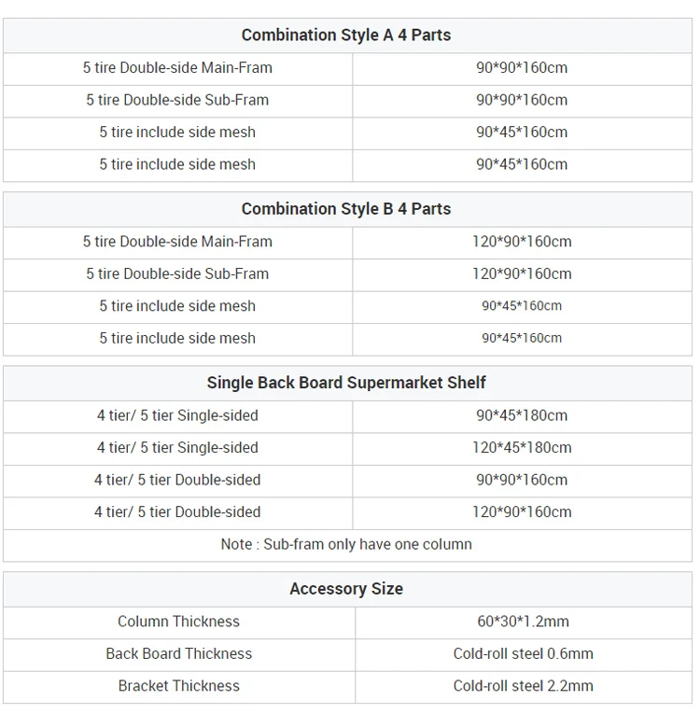Image resolution: width=700 pixels, height=728 pixels.
Task: Select the 90*45*180cm size cell
Action: pos(522,415)
